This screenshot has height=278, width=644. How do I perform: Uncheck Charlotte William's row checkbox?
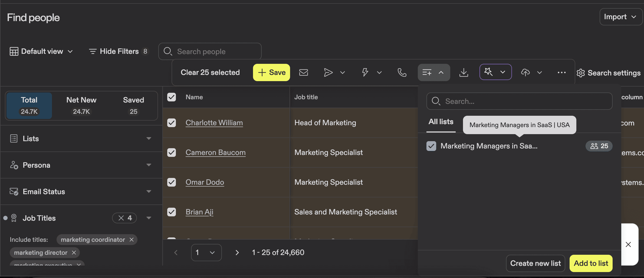(172, 123)
